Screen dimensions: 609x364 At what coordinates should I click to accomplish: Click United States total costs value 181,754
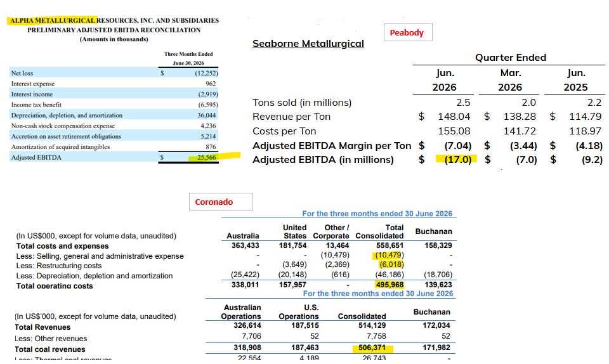point(292,245)
